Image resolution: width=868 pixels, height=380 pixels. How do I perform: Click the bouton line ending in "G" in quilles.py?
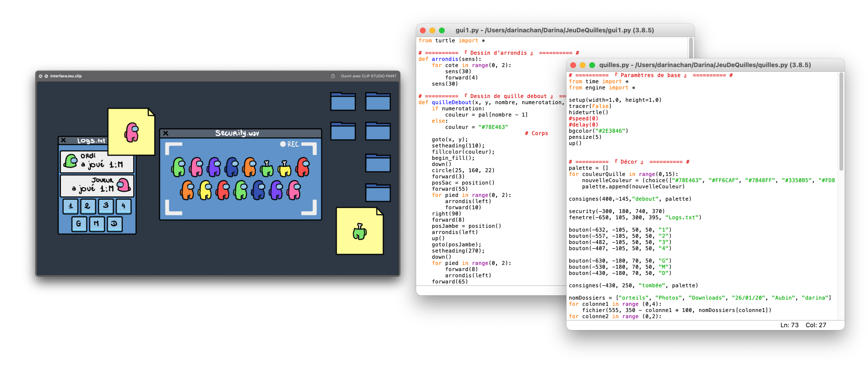point(620,261)
